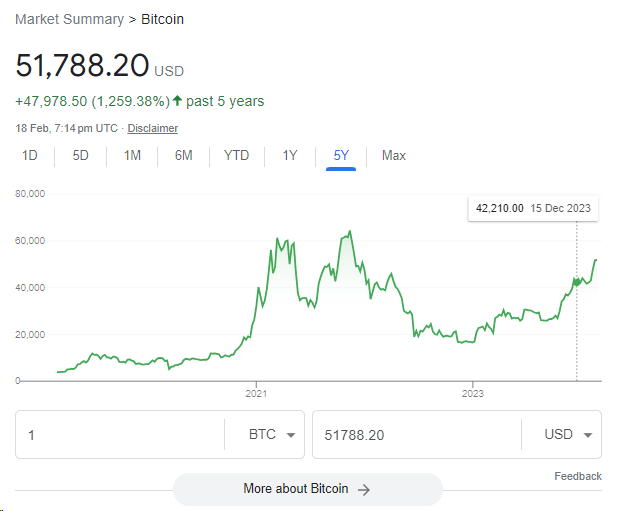Click the Bitcoin breadcrumb title
Image resolution: width=618 pixels, height=511 pixels.
(x=162, y=19)
